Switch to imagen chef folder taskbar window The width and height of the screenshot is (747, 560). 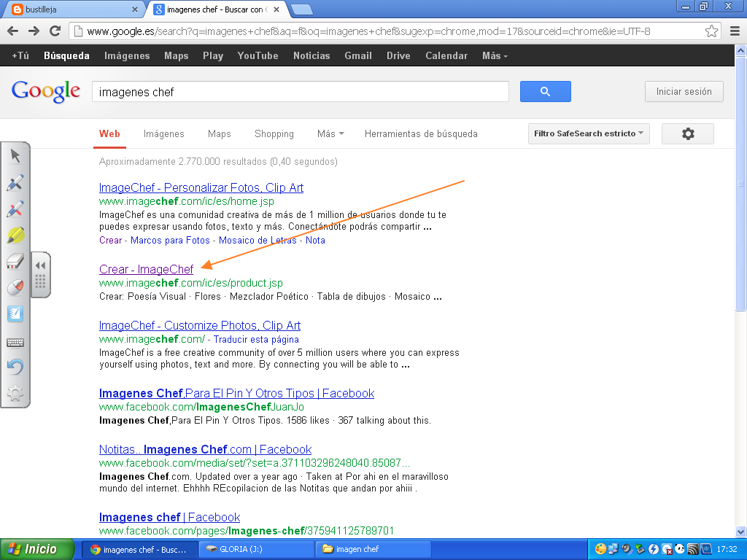coord(373,549)
